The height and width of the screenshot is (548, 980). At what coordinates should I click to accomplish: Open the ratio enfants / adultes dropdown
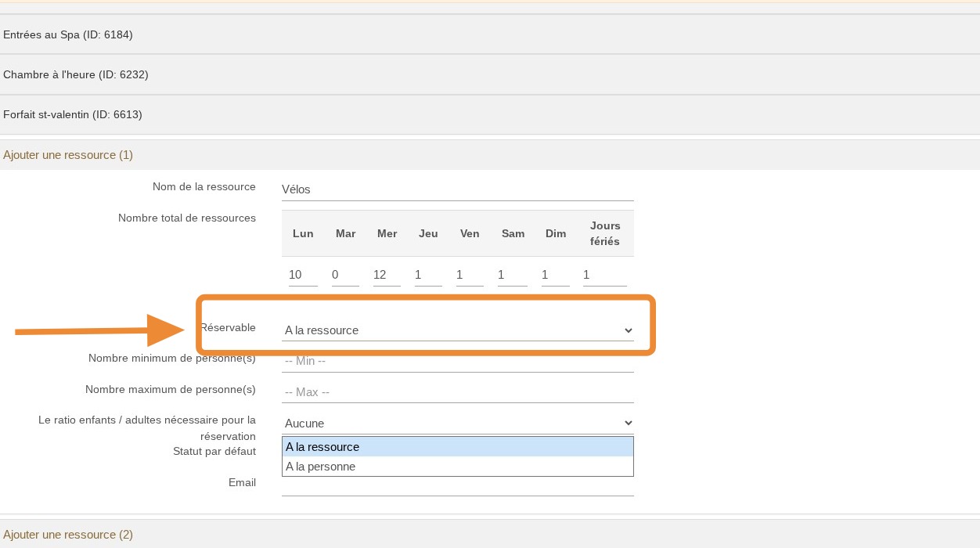point(457,424)
